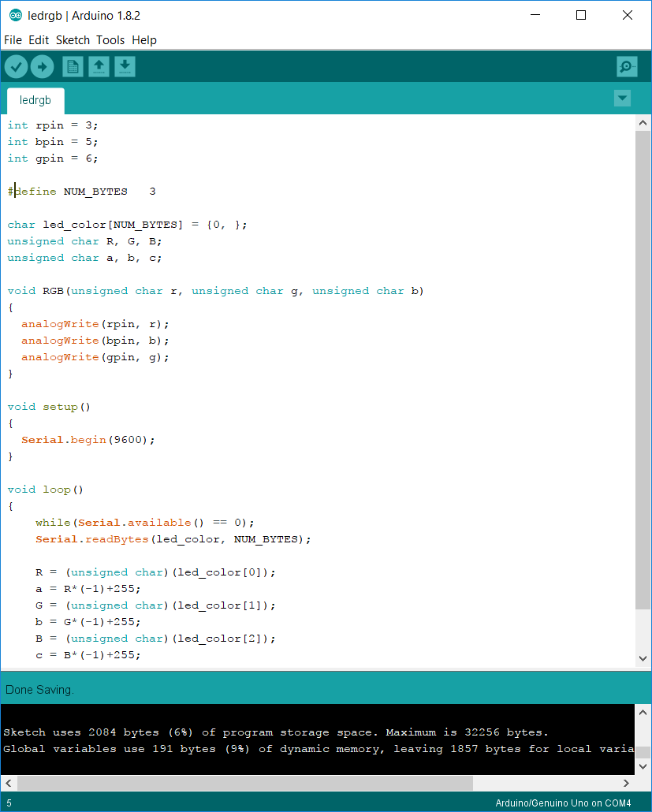Click 'Serial.readBytes(led_color, NUM_BYTES);' line
The image size is (652, 812).
coord(173,539)
